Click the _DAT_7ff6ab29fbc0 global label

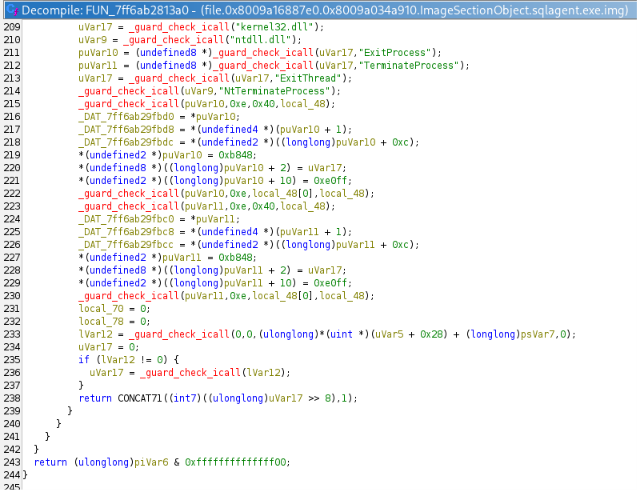click(126, 219)
